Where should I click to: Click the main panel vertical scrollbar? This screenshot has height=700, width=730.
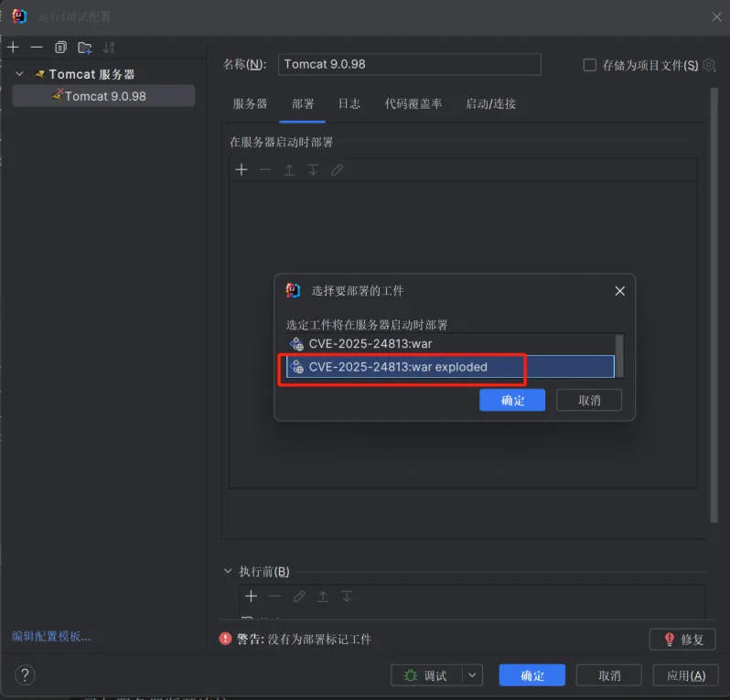[x=714, y=305]
